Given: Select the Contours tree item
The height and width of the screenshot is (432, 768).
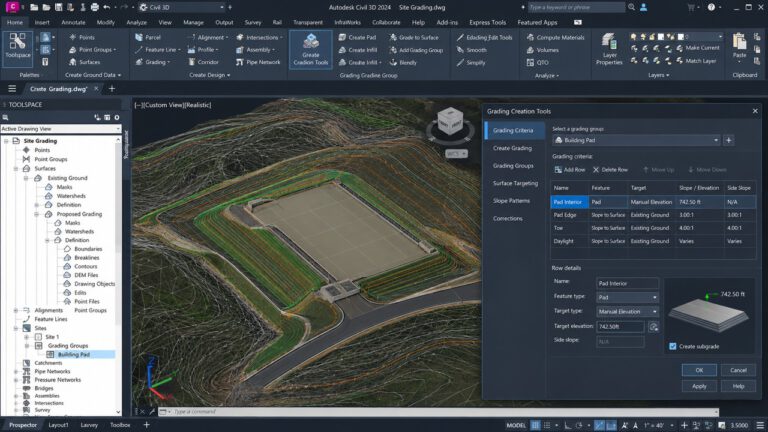Looking at the screenshot, I should [x=86, y=266].
